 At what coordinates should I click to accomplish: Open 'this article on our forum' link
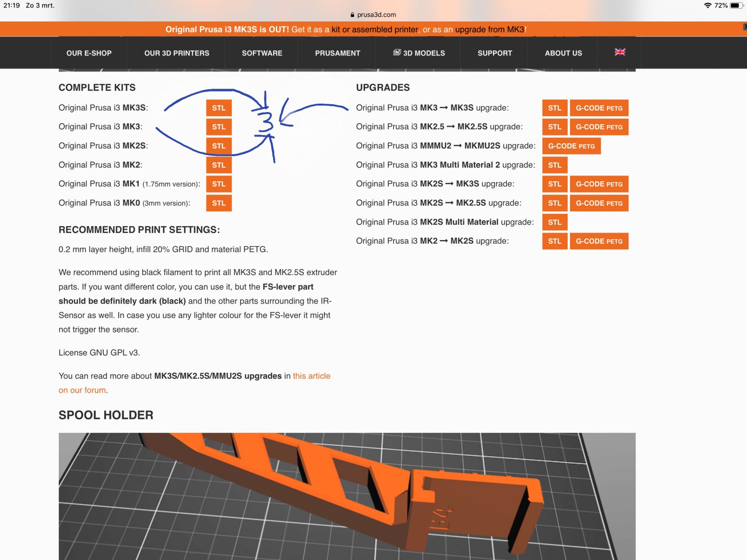[311, 376]
